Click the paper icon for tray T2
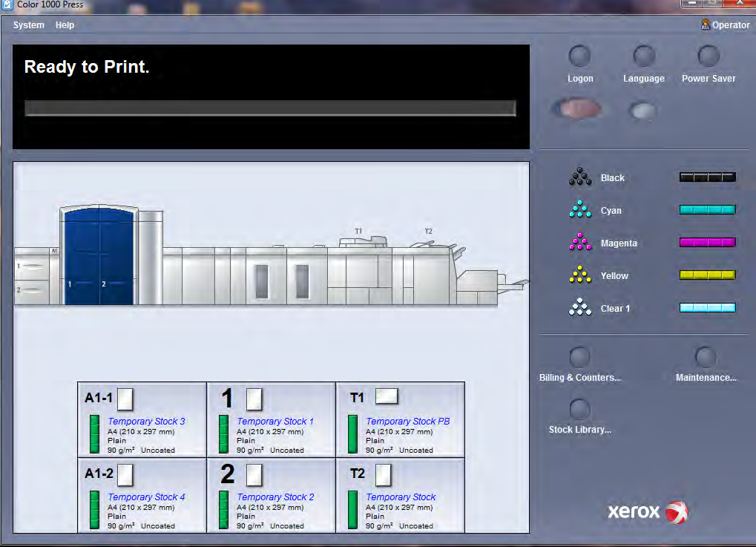The height and width of the screenshot is (547, 756). pyautogui.click(x=384, y=475)
